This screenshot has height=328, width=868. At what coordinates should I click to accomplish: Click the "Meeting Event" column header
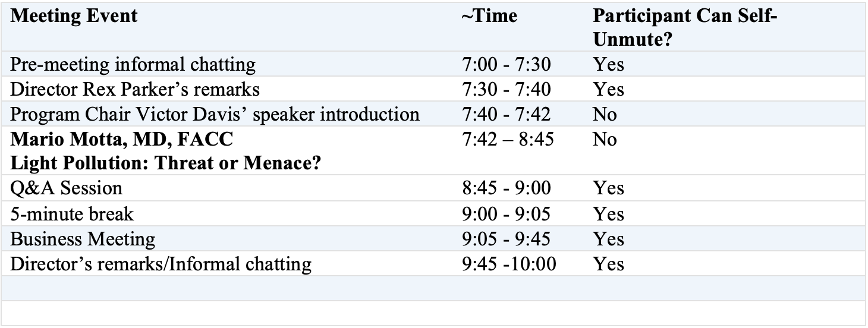pos(74,16)
